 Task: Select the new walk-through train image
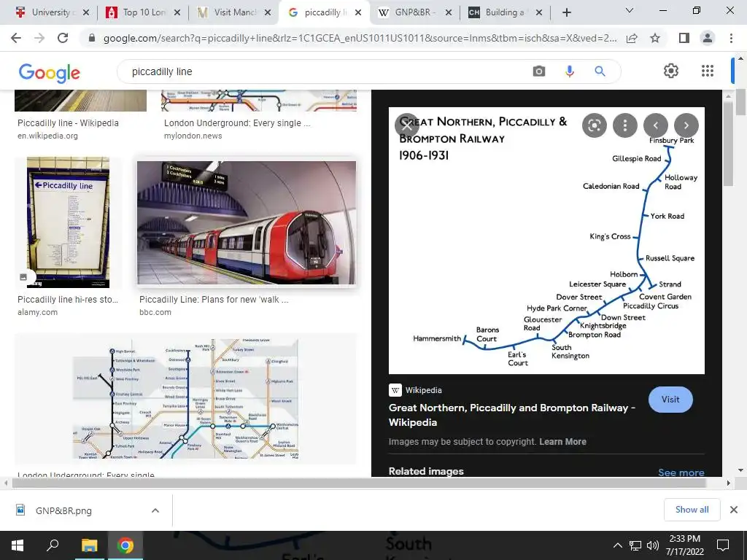[247, 223]
